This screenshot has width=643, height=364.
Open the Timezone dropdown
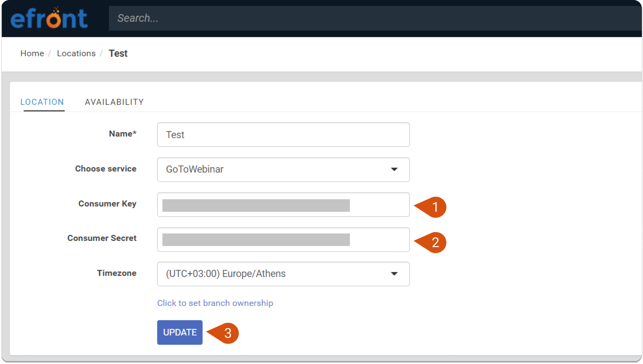(x=283, y=274)
